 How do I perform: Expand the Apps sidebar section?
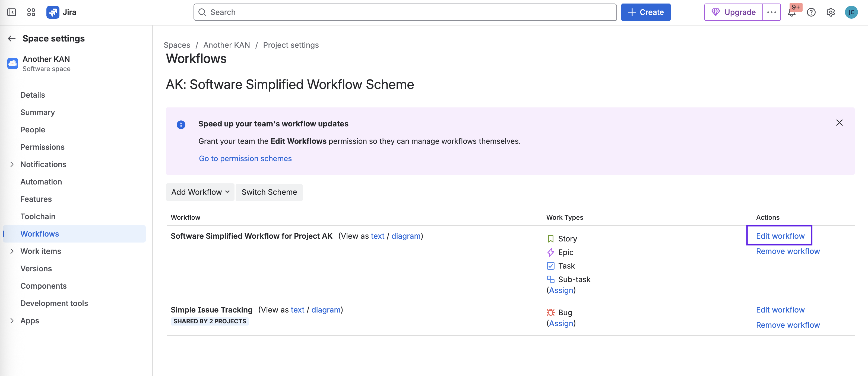pyautogui.click(x=12, y=321)
